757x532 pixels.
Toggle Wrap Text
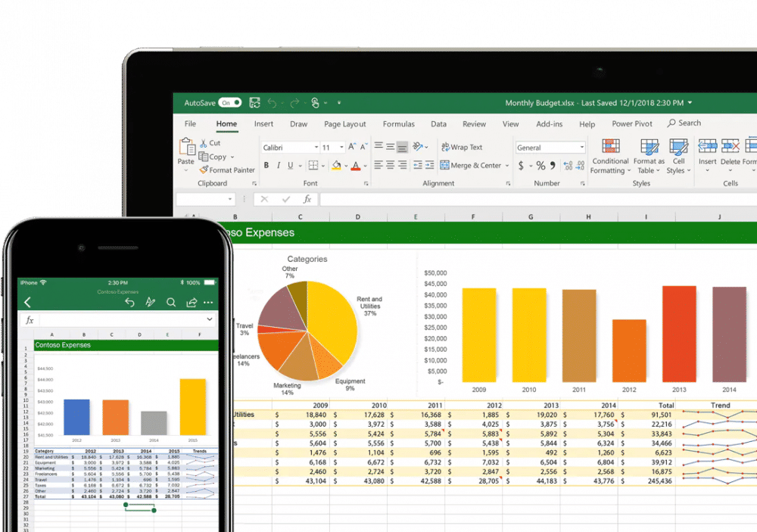coord(462,147)
